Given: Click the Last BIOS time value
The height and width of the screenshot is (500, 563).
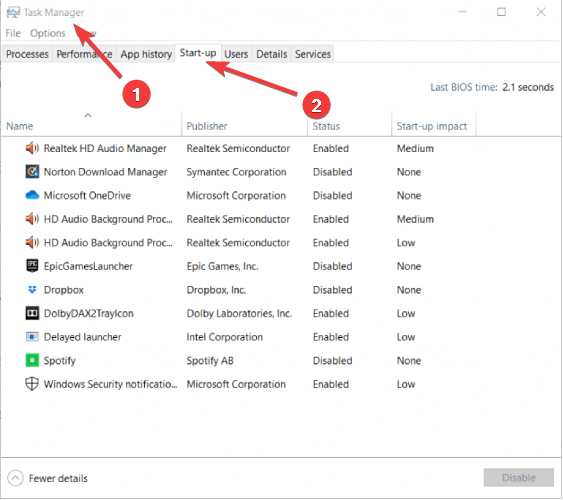Looking at the screenshot, I should coord(528,87).
